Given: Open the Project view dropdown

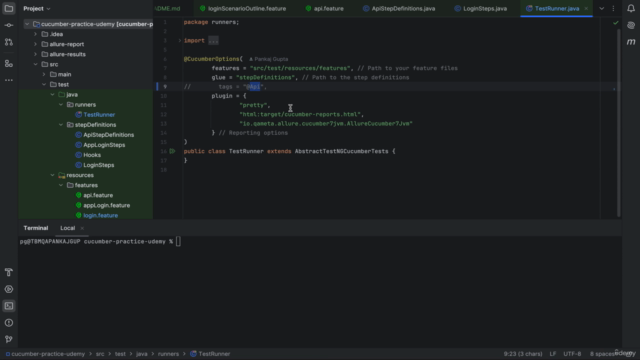Looking at the screenshot, I should (x=37, y=9).
